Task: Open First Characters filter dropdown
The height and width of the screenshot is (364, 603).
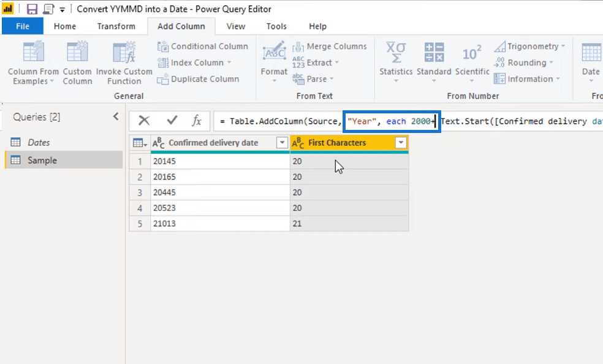Action: (401, 143)
